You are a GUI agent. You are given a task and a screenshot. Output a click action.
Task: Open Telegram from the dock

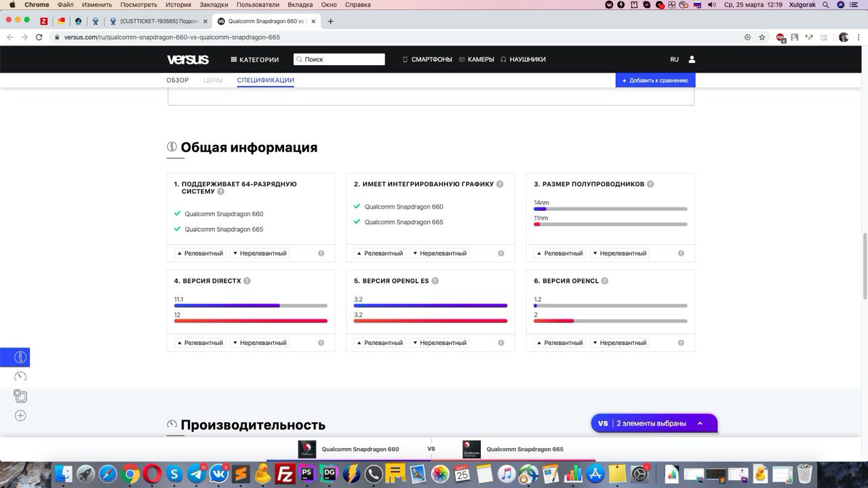pos(197,473)
